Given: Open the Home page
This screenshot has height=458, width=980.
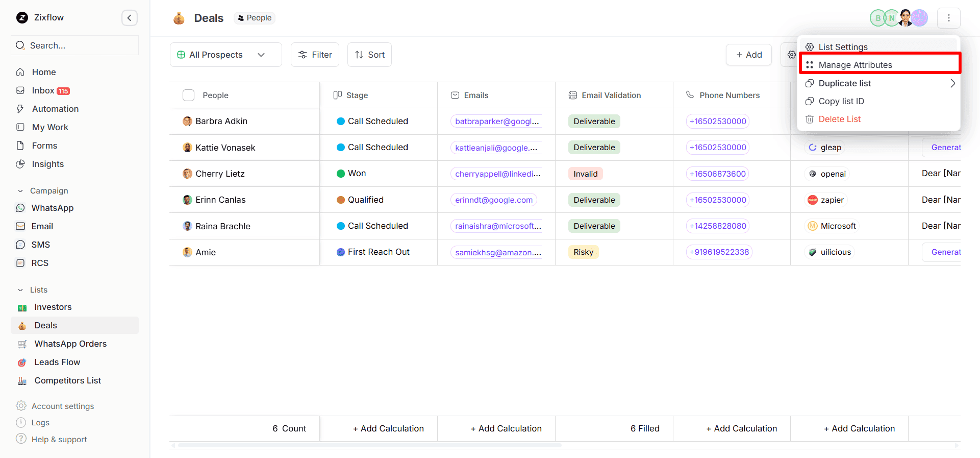Looking at the screenshot, I should click(44, 72).
